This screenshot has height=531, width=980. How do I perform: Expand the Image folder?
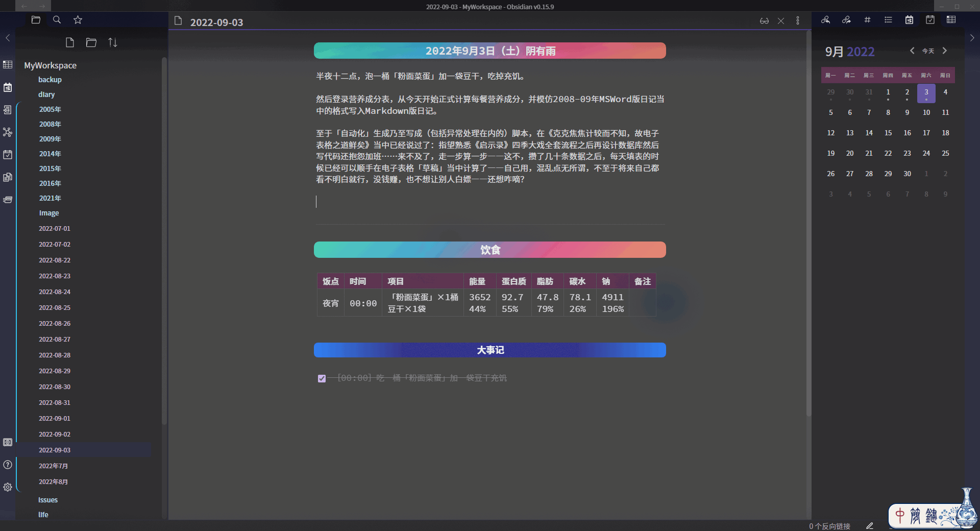[x=49, y=213]
